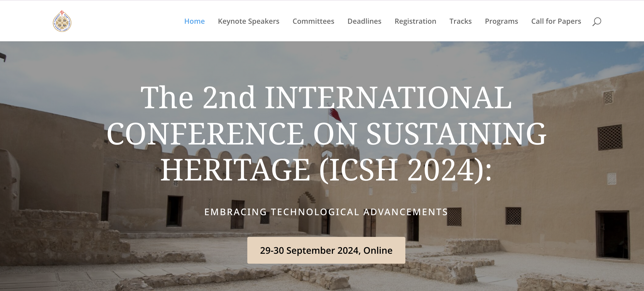Click the large lattice window on the right wall
The height and width of the screenshot is (291, 644).
(x=610, y=137)
